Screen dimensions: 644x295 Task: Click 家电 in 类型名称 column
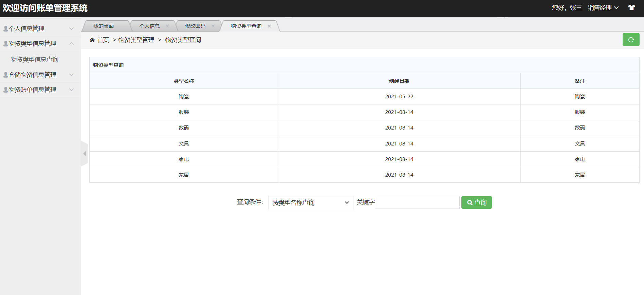click(184, 159)
